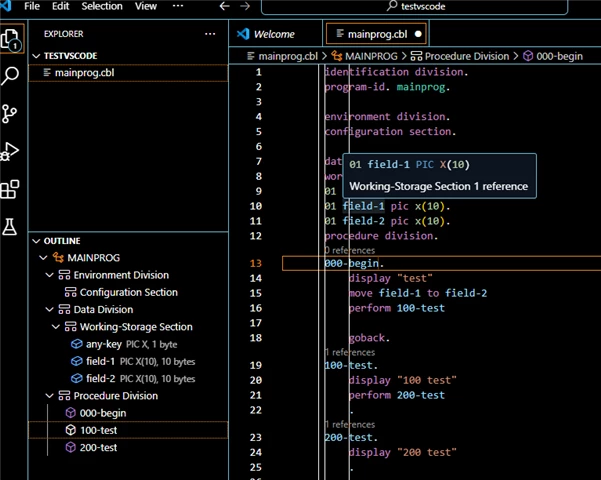This screenshot has height=480, width=601.
Task: Collapse the Procedure Division outline node
Action: (x=49, y=396)
